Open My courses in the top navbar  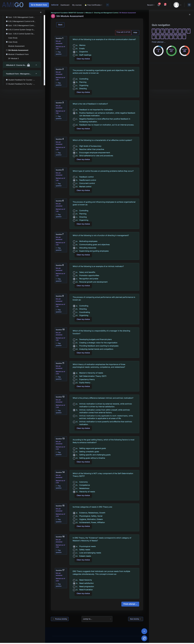click(x=77, y=5)
